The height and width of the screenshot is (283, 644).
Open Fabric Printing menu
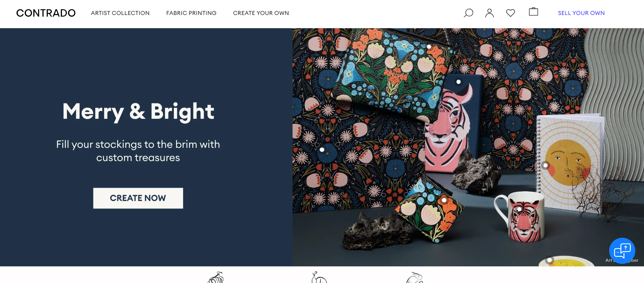point(191,13)
